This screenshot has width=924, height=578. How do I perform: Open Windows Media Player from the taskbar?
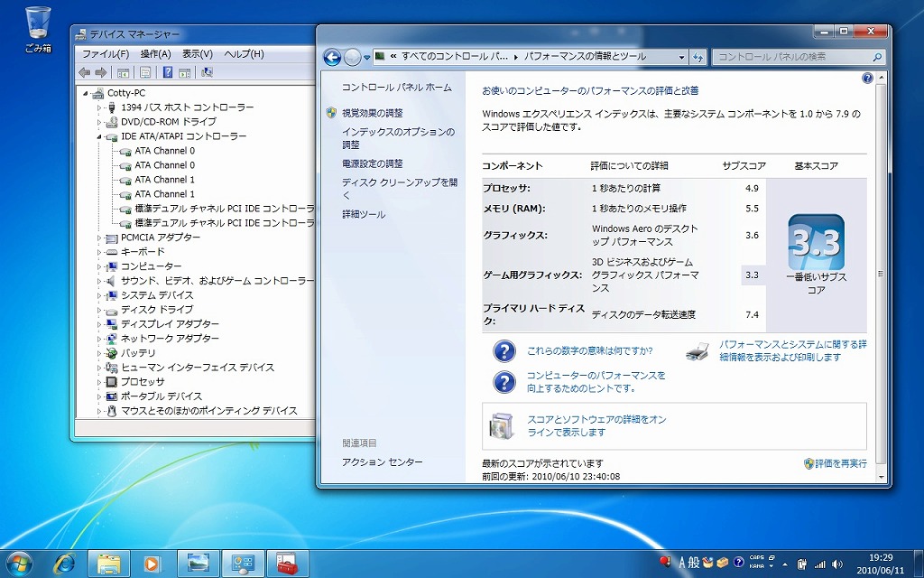click(152, 564)
